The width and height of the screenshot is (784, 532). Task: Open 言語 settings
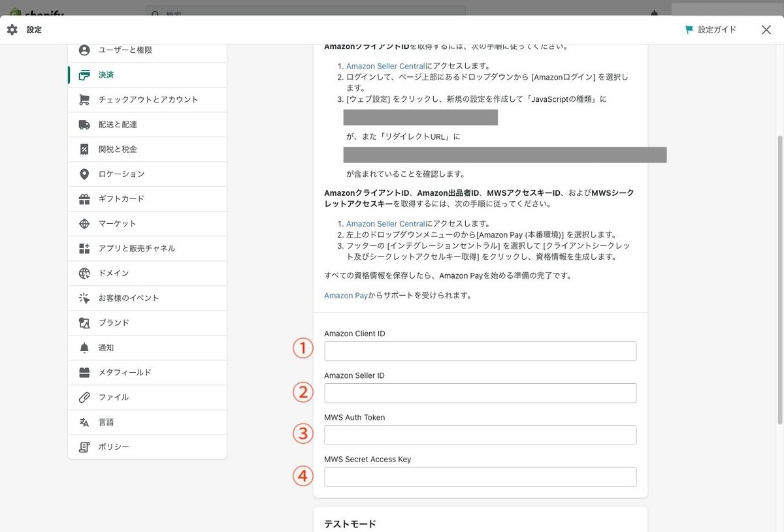click(x=147, y=422)
